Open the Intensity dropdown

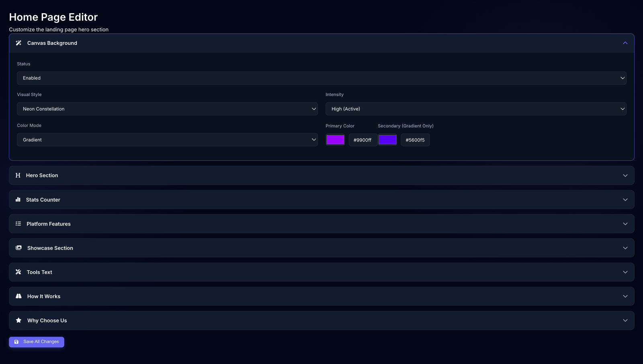pyautogui.click(x=476, y=108)
